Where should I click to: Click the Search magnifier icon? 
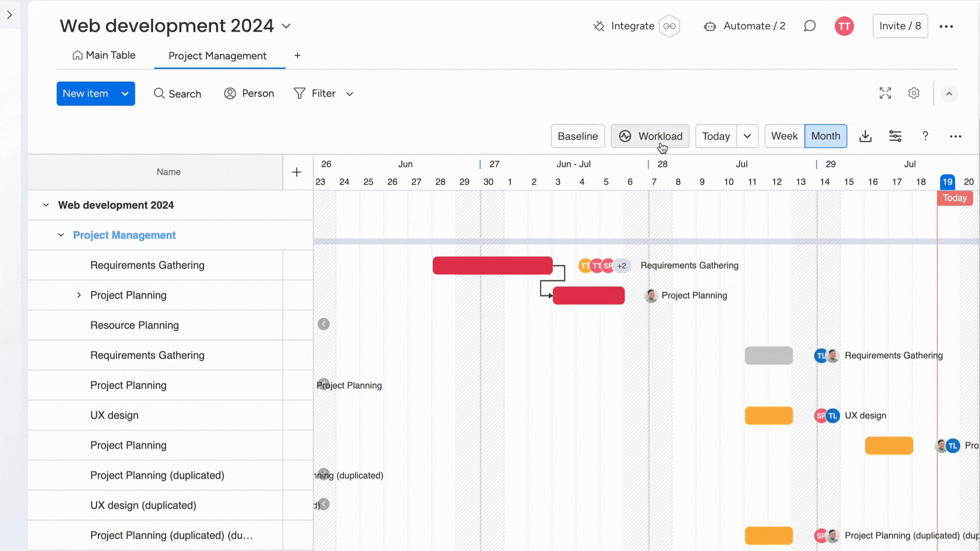tap(158, 93)
